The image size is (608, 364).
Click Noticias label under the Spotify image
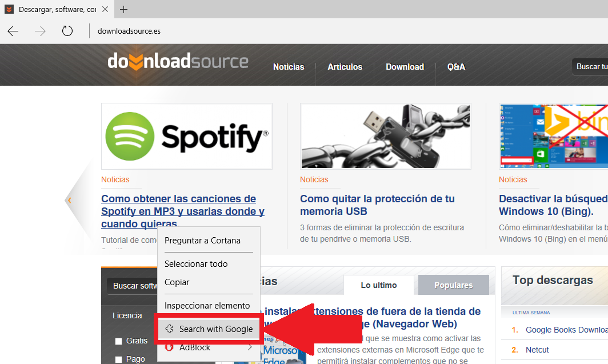115,179
